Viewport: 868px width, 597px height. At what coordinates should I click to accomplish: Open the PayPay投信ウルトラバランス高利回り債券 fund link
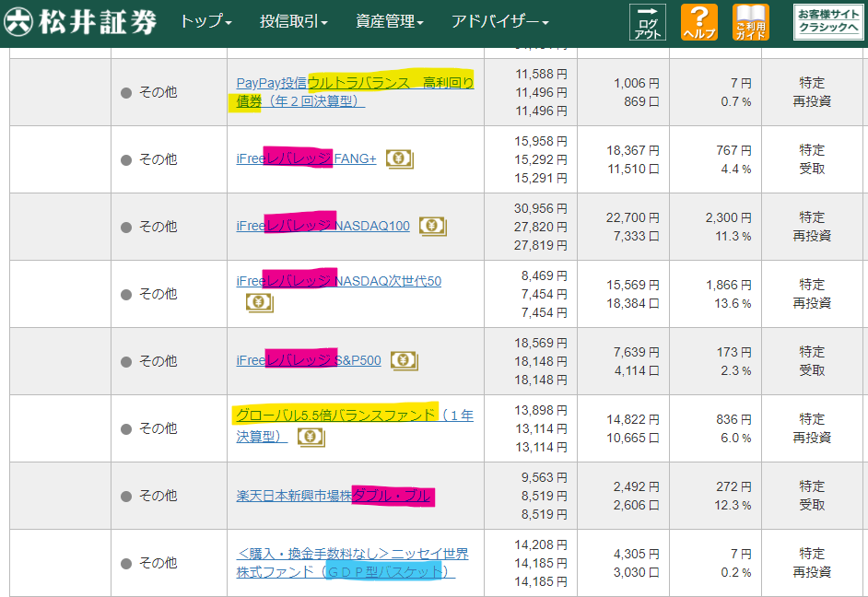point(352,91)
